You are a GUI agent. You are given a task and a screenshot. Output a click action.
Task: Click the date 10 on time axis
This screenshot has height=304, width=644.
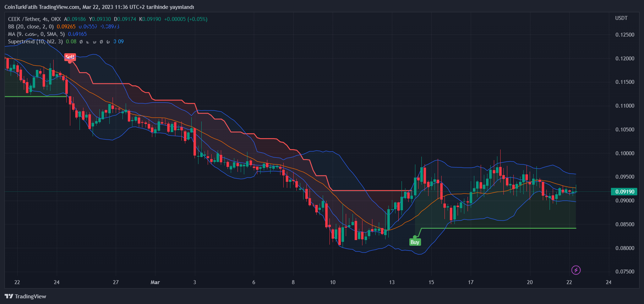(333, 282)
